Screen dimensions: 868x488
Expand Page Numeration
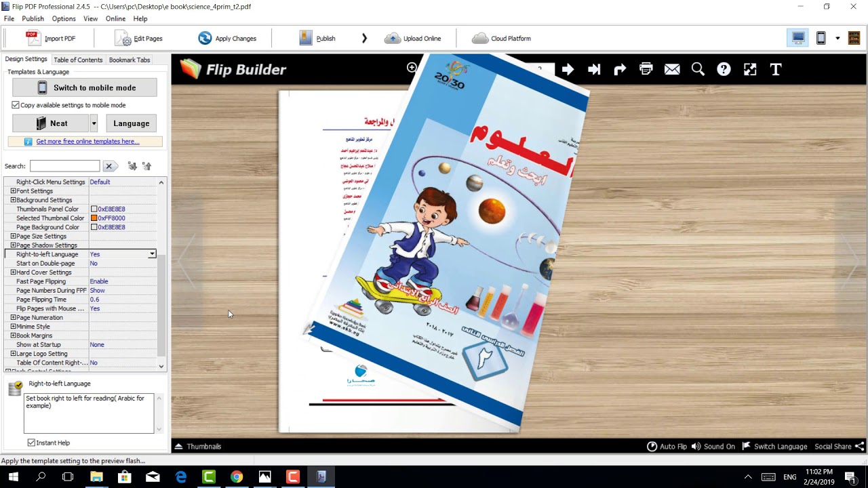point(13,317)
